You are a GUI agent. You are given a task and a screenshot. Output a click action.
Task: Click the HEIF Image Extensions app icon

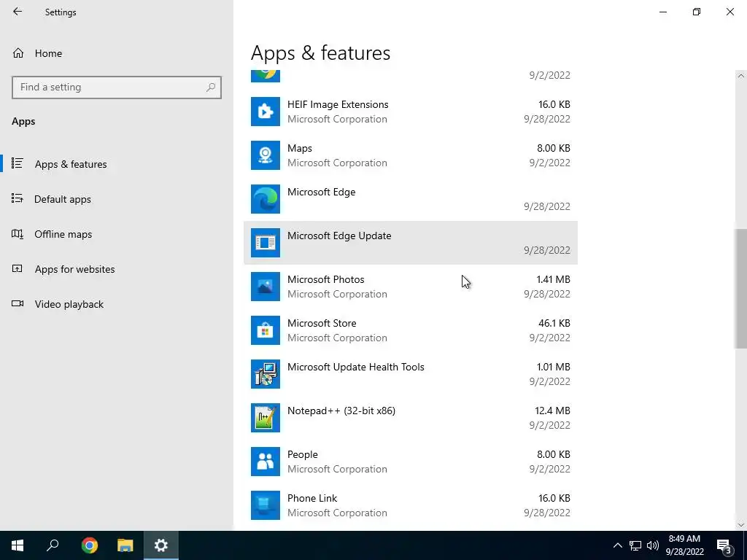[266, 112]
